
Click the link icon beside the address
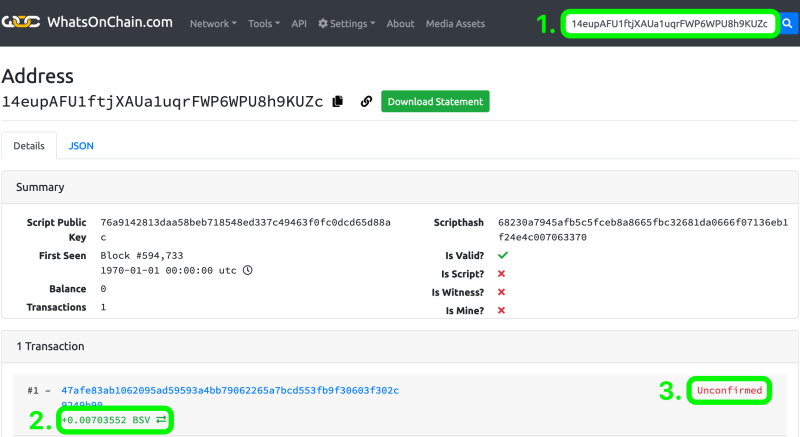pos(366,101)
